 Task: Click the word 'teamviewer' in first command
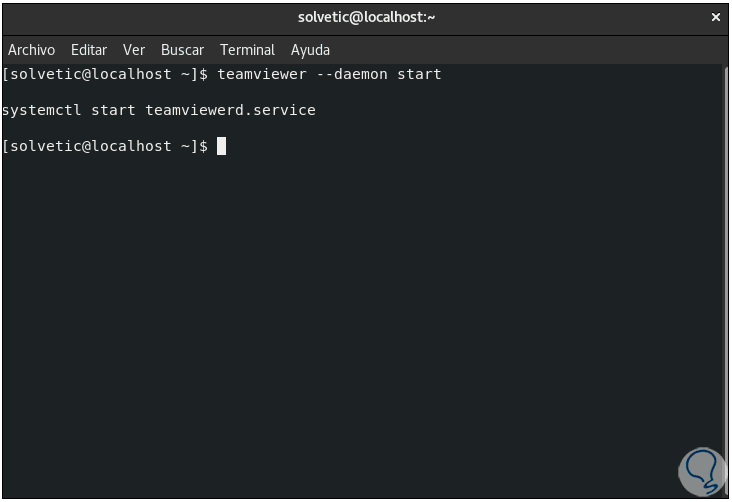pyautogui.click(x=262, y=74)
